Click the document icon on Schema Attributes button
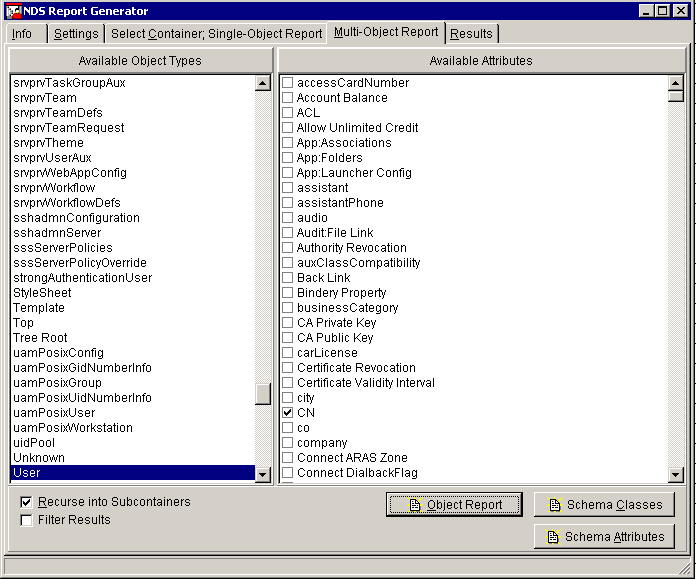The image size is (696, 579). 553,537
